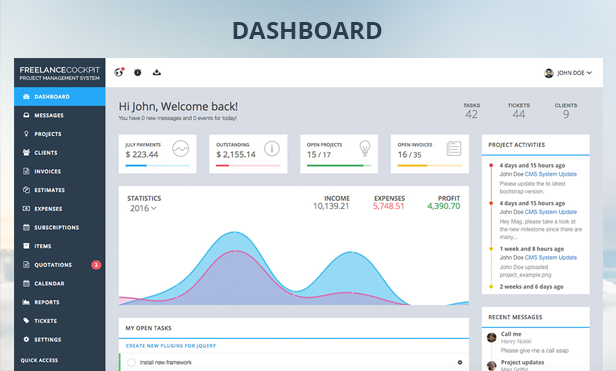Open the Call me message
Image resolution: width=616 pixels, height=371 pixels.
(x=511, y=334)
